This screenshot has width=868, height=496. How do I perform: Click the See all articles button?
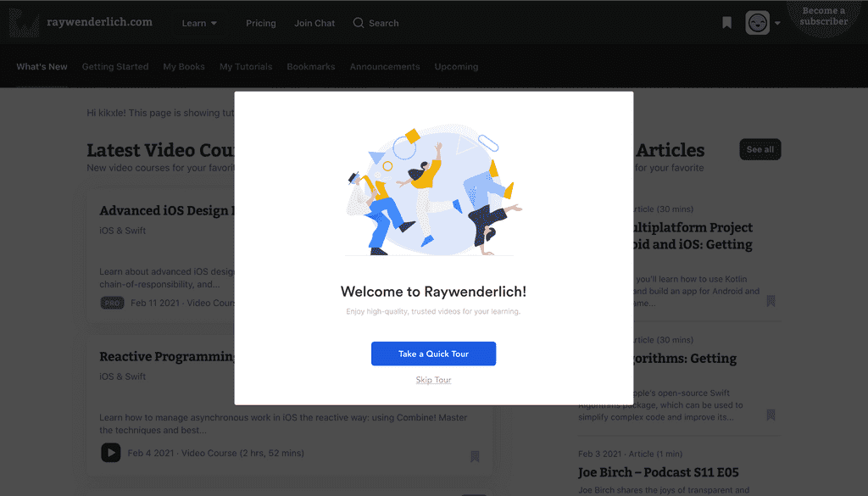(x=760, y=149)
